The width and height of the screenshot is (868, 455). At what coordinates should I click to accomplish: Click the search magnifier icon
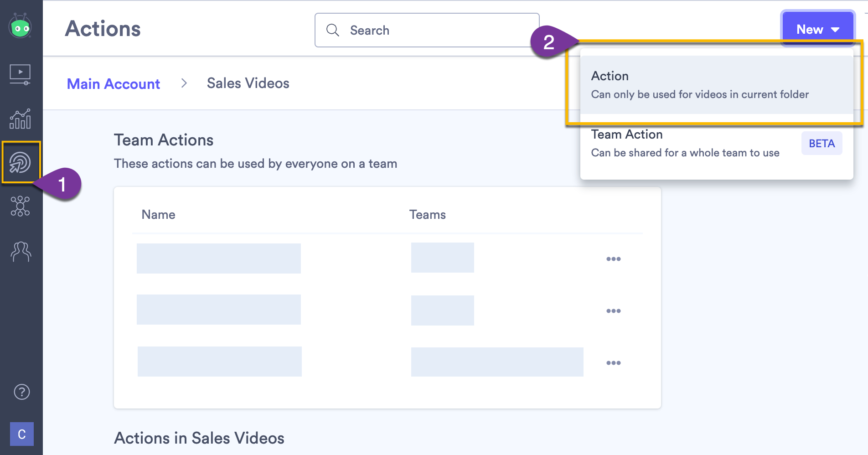click(332, 29)
